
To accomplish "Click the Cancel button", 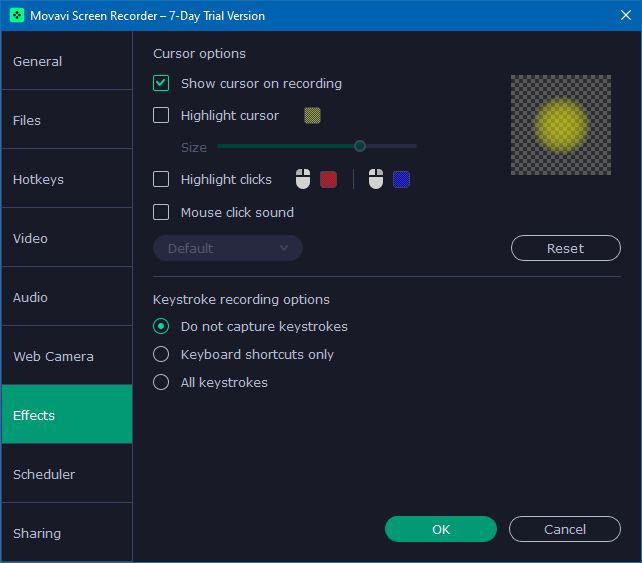I will point(565,529).
